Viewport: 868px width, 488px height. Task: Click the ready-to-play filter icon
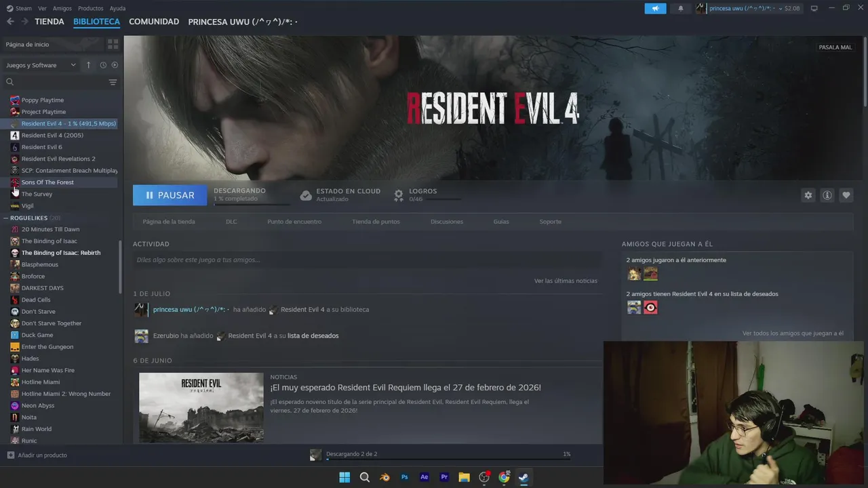pos(115,65)
